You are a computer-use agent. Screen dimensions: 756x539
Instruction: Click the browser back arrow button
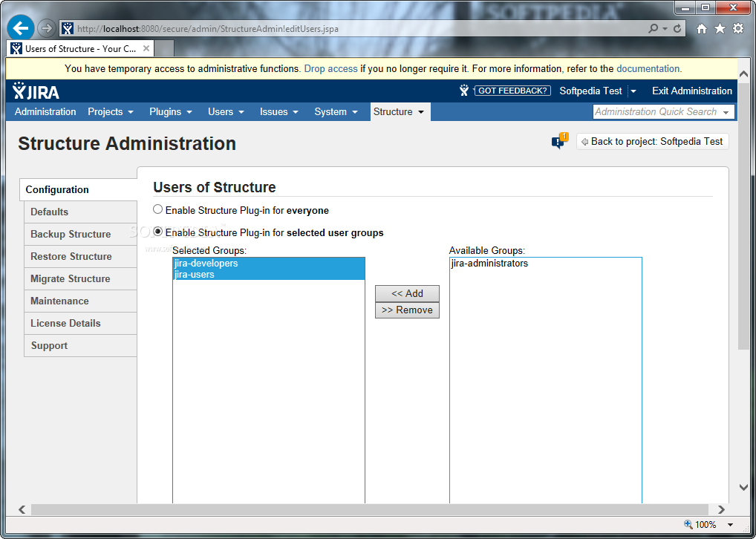[20, 28]
